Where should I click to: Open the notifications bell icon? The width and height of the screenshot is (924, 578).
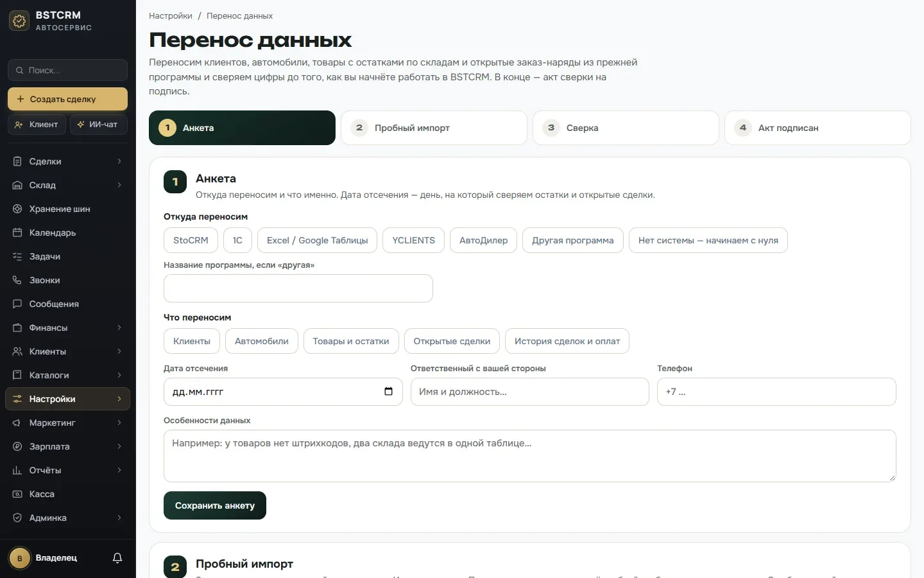(117, 558)
